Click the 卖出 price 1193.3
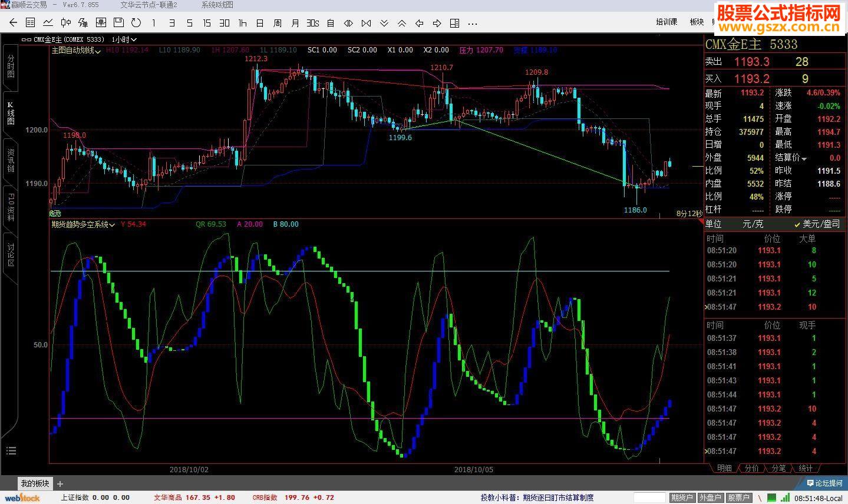Viewport: 848px width, 504px height. 751,62
